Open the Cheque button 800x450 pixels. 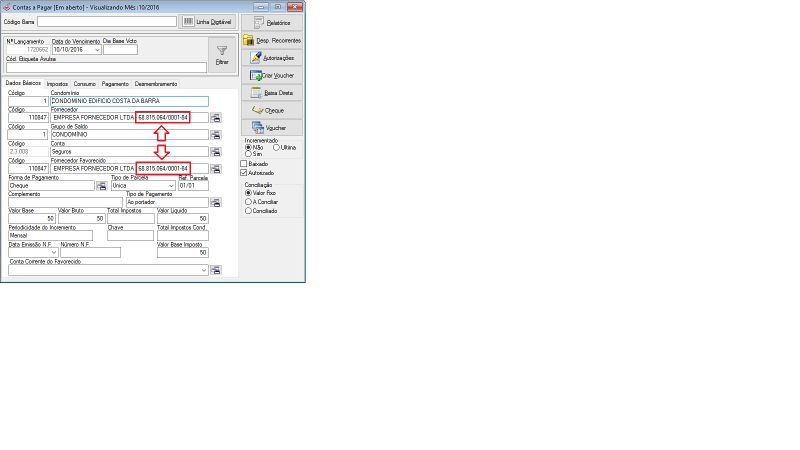[271, 109]
